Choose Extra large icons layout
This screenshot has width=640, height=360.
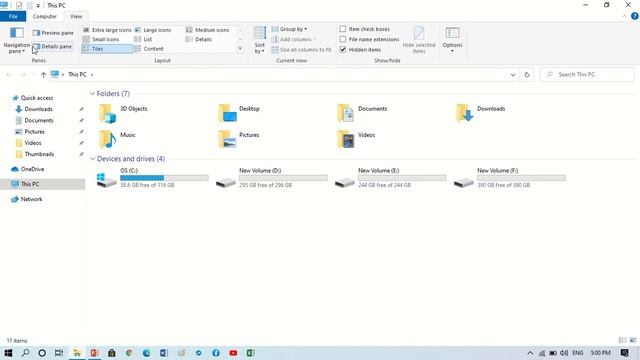pos(107,30)
